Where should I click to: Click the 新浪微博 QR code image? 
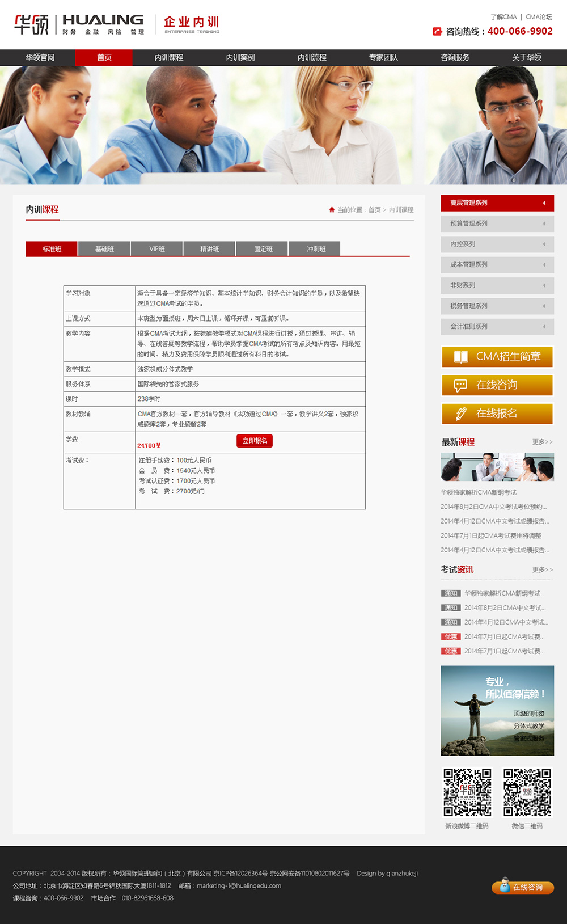click(467, 792)
